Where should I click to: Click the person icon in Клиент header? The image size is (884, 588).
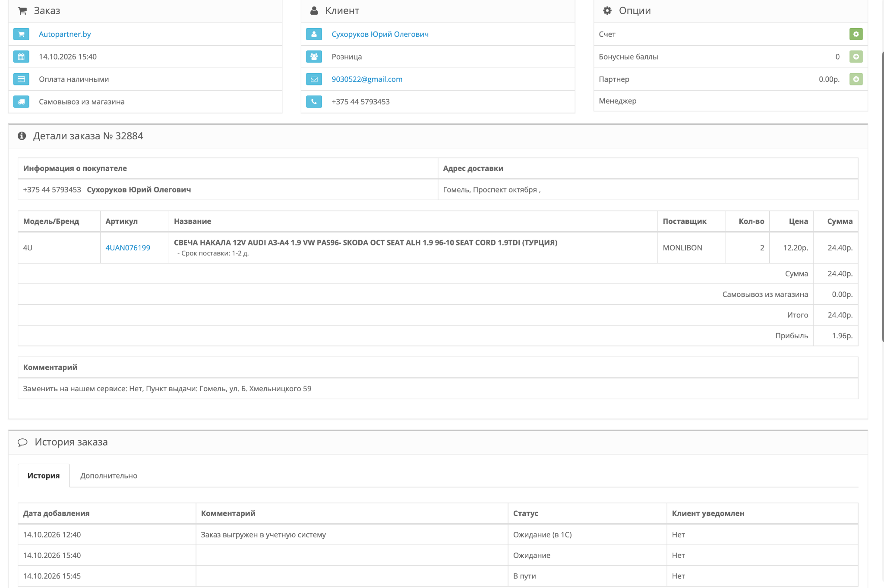coord(314,11)
